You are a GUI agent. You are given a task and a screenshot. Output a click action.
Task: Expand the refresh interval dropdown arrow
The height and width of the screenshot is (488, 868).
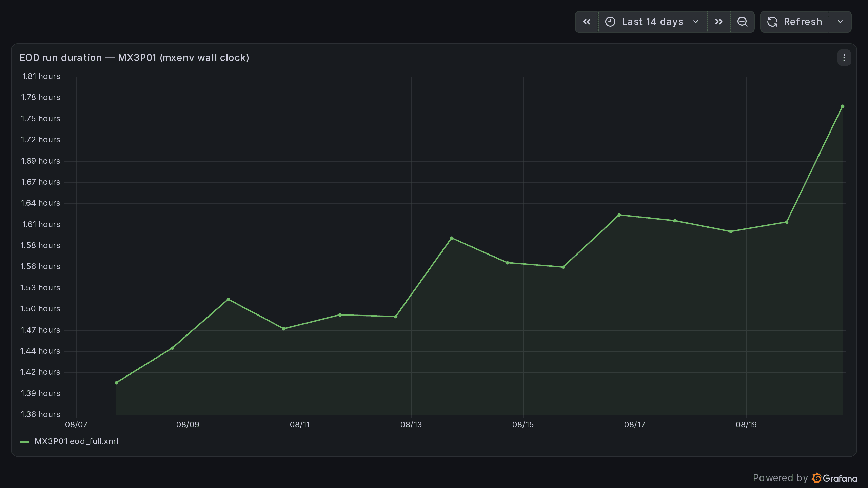[x=840, y=22]
